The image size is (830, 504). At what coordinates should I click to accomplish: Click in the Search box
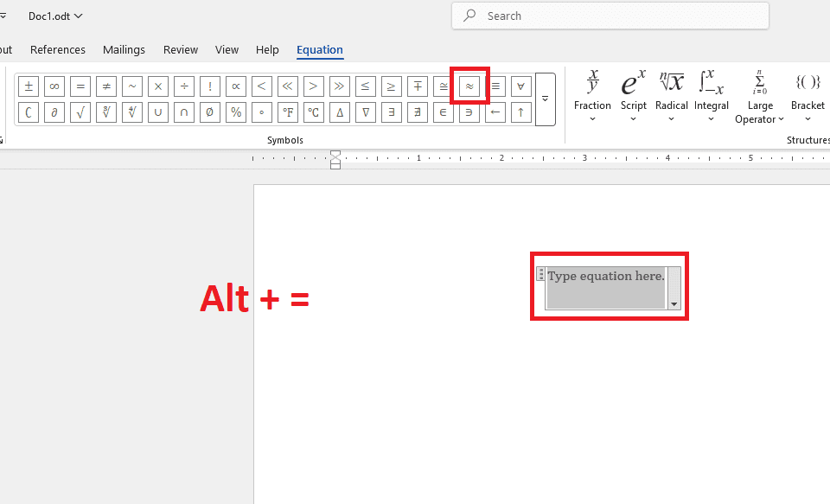click(610, 16)
